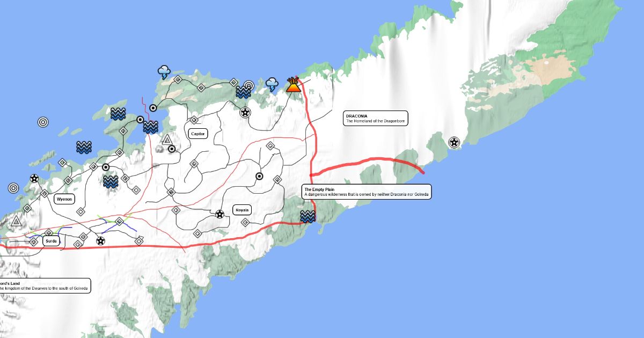Select the storm cloud marker beside the volcano
The image size is (644, 338).
click(273, 84)
